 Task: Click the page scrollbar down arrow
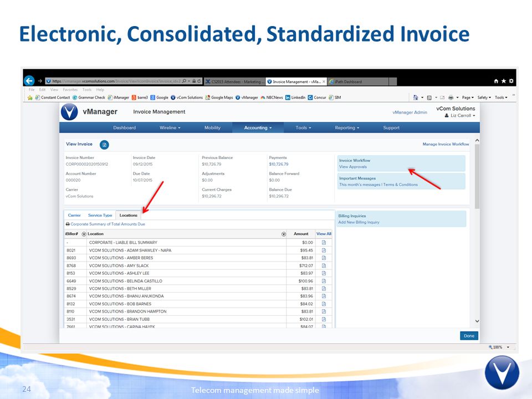coord(477,321)
